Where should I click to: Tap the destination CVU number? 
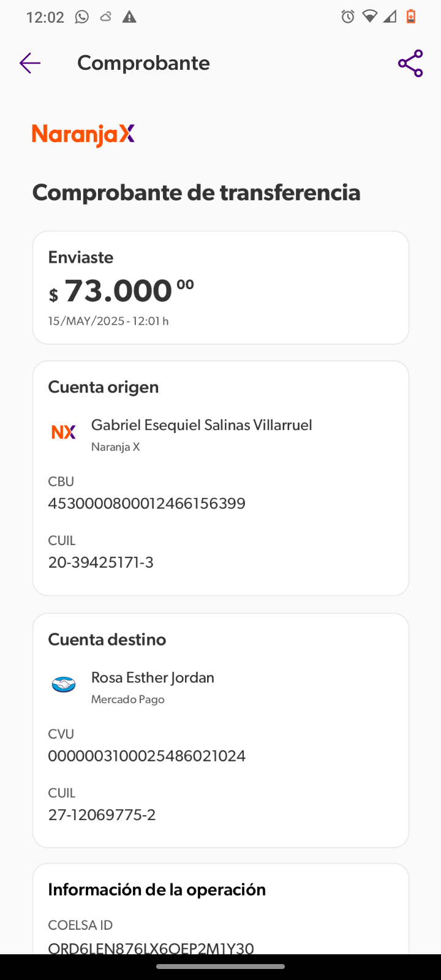tap(147, 756)
